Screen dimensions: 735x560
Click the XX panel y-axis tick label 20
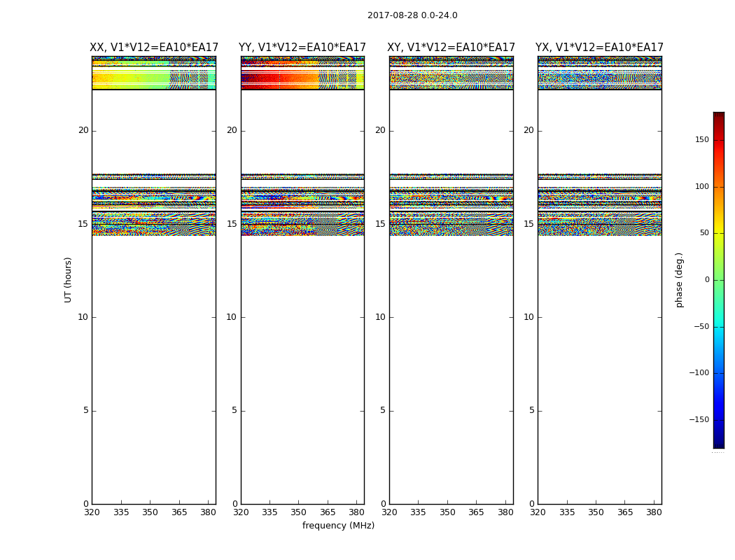[83, 130]
